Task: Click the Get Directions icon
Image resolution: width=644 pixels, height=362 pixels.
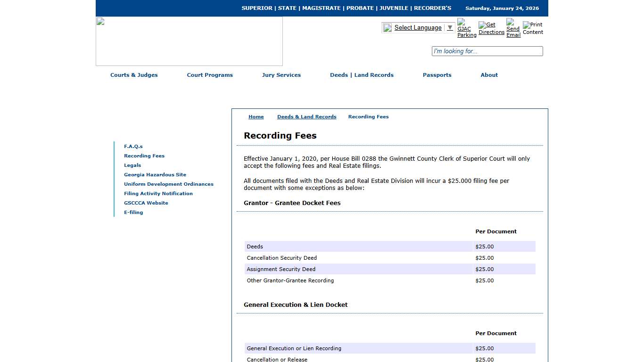Action: pos(491,28)
